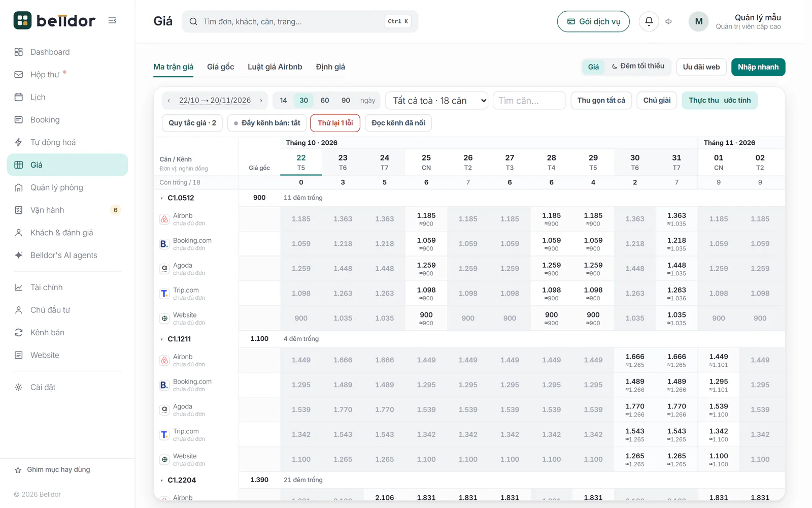Go to previous date range arrow
This screenshot has height=508, width=812.
pyautogui.click(x=168, y=101)
